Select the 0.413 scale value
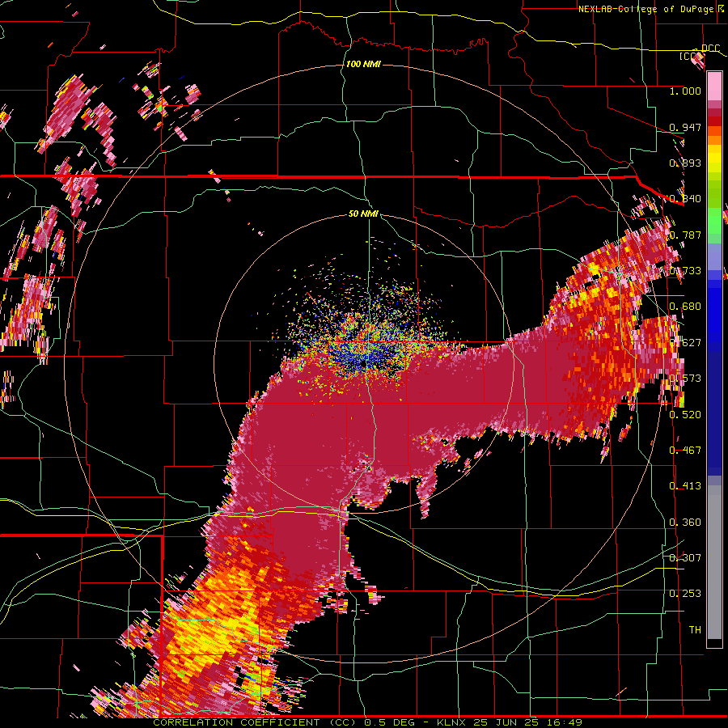Viewport: 728px width, 728px height. 685,486
